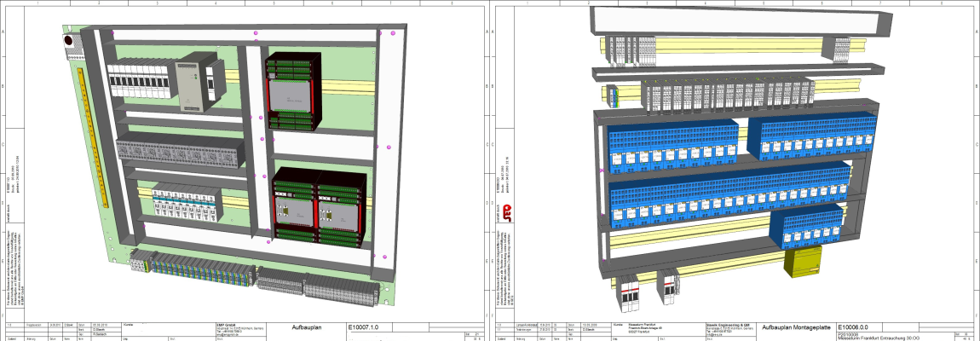Select the gray contactor row in the left drawing
Screen dimensions: 980x341
pyautogui.click(x=181, y=151)
